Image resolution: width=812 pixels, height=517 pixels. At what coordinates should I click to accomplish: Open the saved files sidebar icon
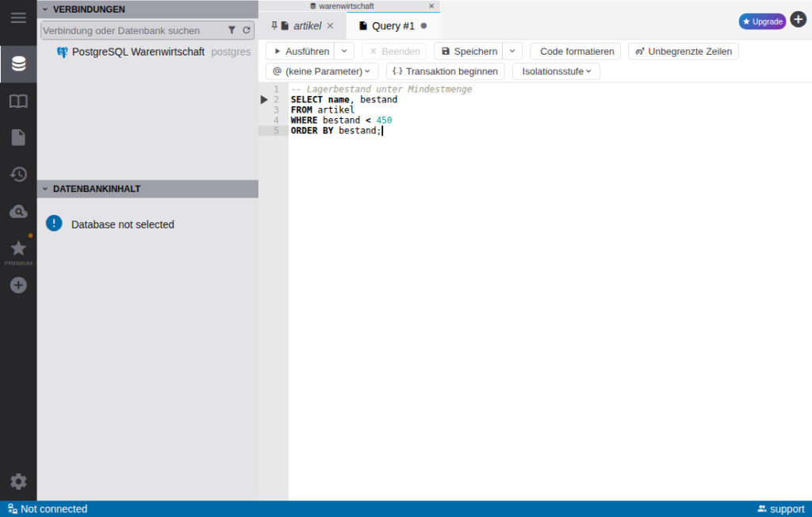click(x=19, y=137)
